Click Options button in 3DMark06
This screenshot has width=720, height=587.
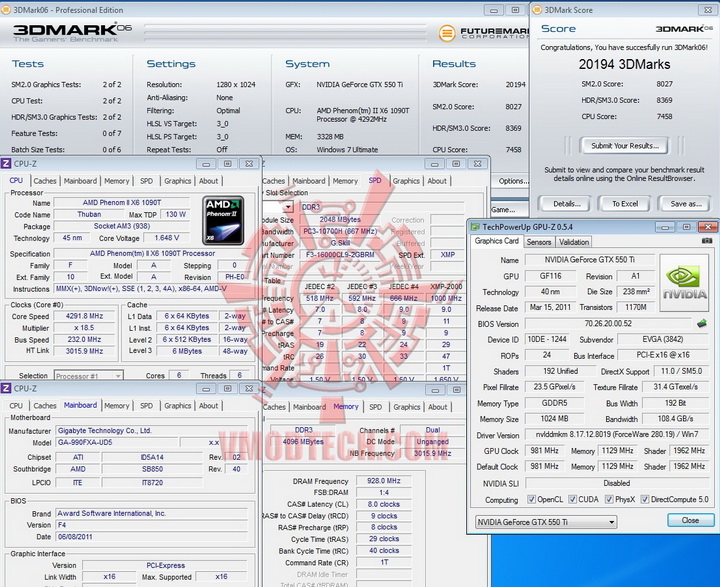point(512,181)
